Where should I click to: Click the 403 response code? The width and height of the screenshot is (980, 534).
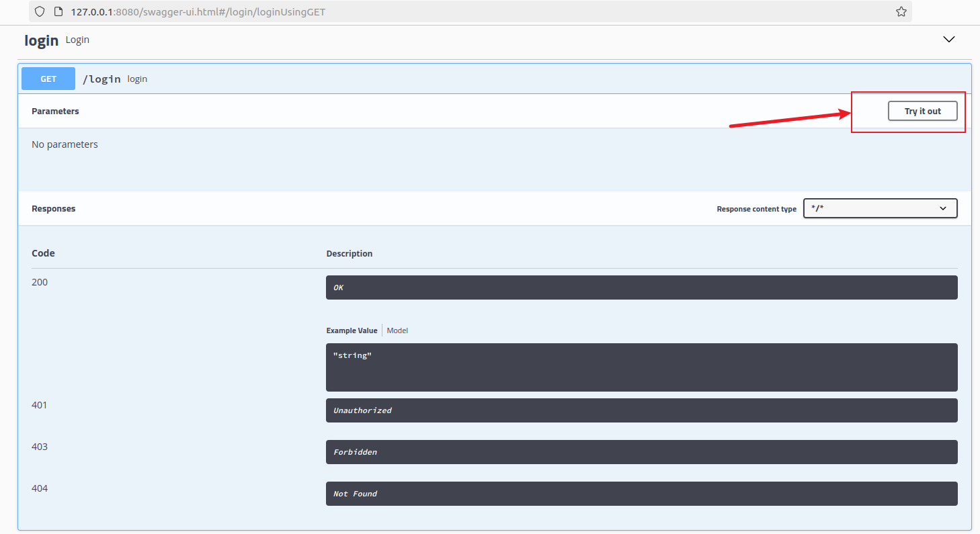[x=40, y=447]
